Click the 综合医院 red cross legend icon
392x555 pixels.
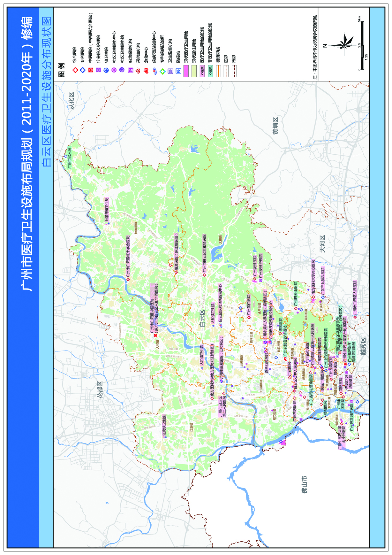click(x=75, y=70)
